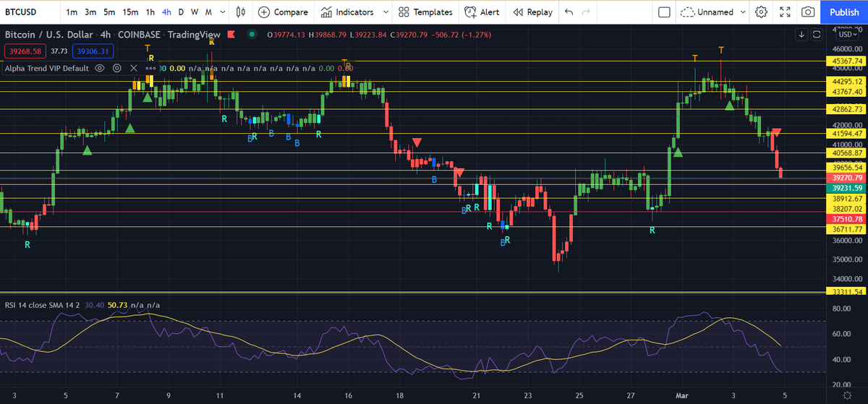Select the layout square icon

point(664,12)
